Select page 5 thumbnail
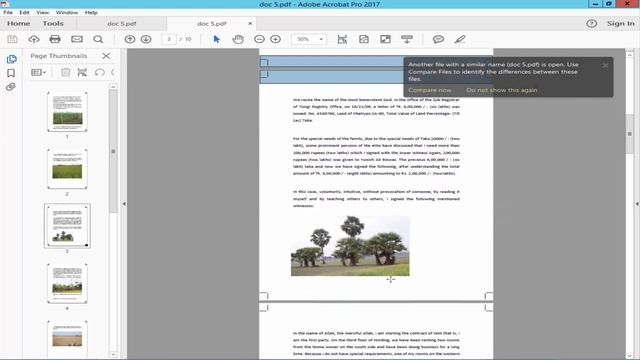The width and height of the screenshot is (640, 360). 67,339
